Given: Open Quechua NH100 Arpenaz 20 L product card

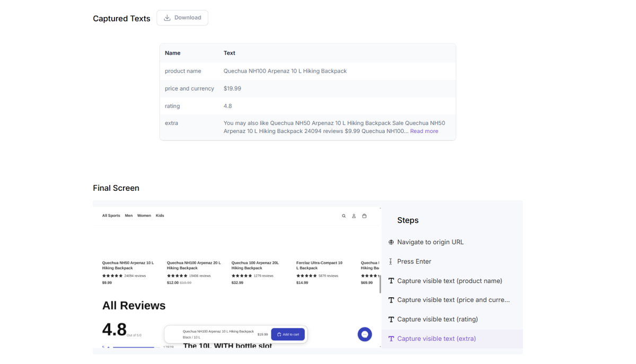Looking at the screenshot, I should [194, 265].
